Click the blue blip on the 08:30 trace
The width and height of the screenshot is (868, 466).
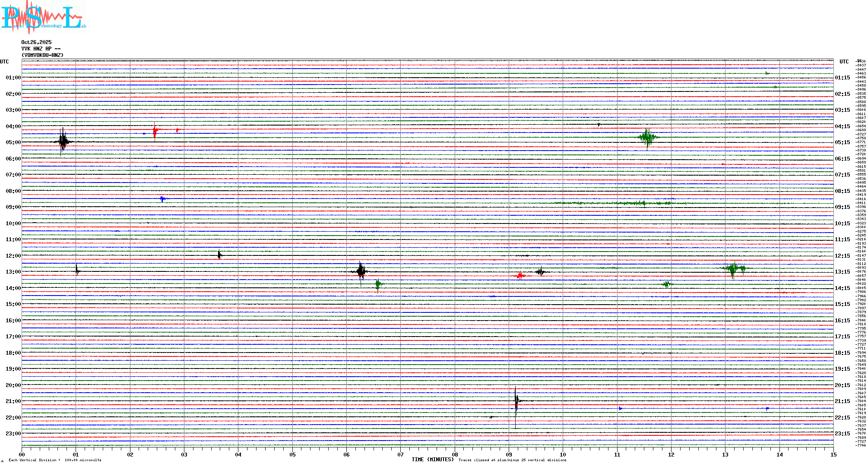point(162,199)
